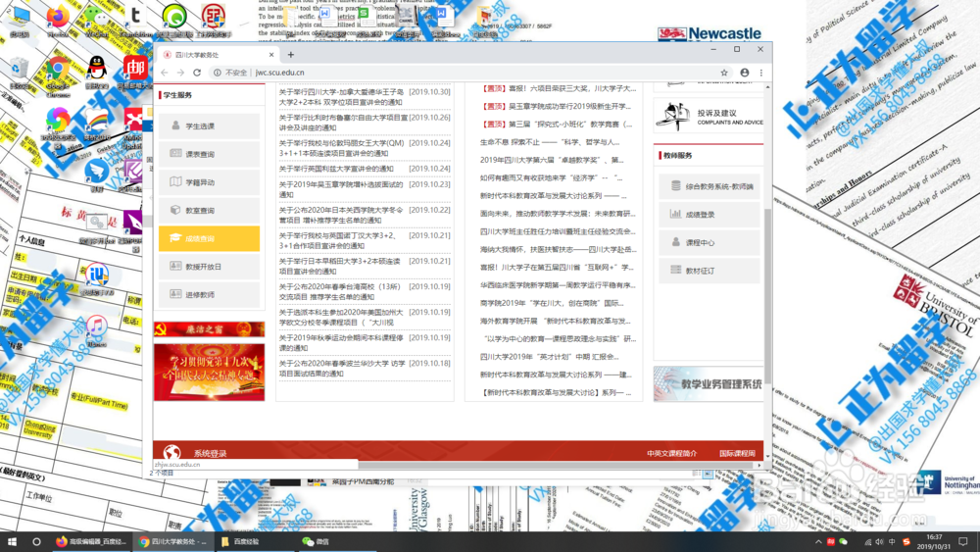Click 系统登录 in red footer
Viewport: 980px width, 552px height.
[x=210, y=454]
